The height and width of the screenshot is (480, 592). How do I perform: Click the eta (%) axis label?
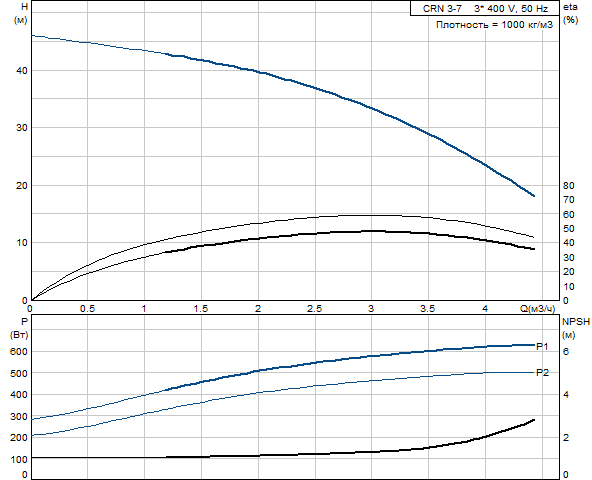(x=570, y=13)
